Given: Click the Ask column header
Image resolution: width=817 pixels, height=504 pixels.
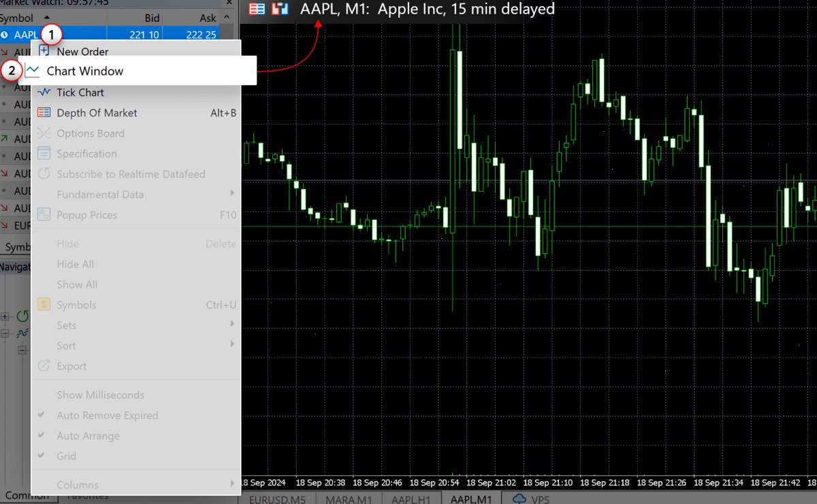Looking at the screenshot, I should point(192,18).
